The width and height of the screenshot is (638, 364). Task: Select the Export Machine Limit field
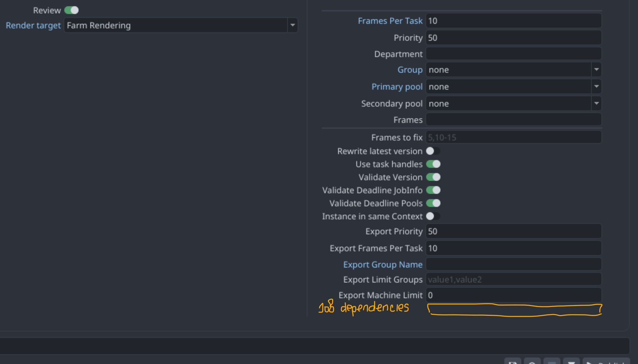(513, 295)
